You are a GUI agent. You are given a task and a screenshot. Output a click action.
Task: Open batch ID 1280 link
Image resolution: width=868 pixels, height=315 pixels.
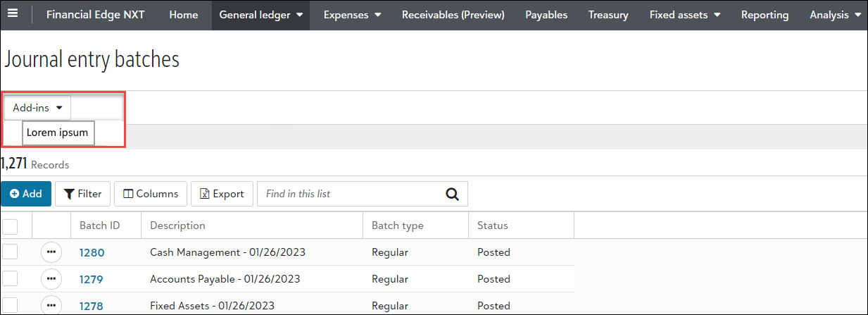click(x=91, y=252)
